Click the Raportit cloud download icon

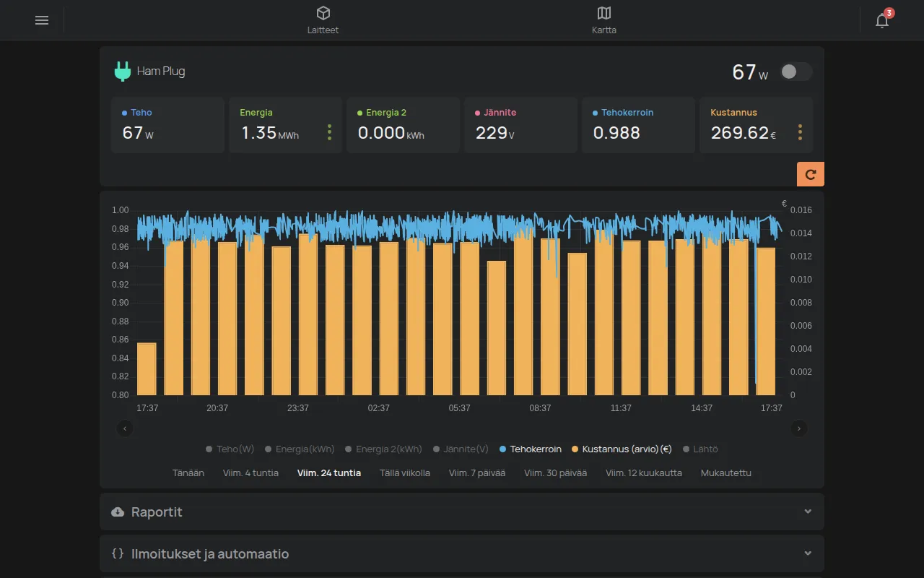click(118, 512)
